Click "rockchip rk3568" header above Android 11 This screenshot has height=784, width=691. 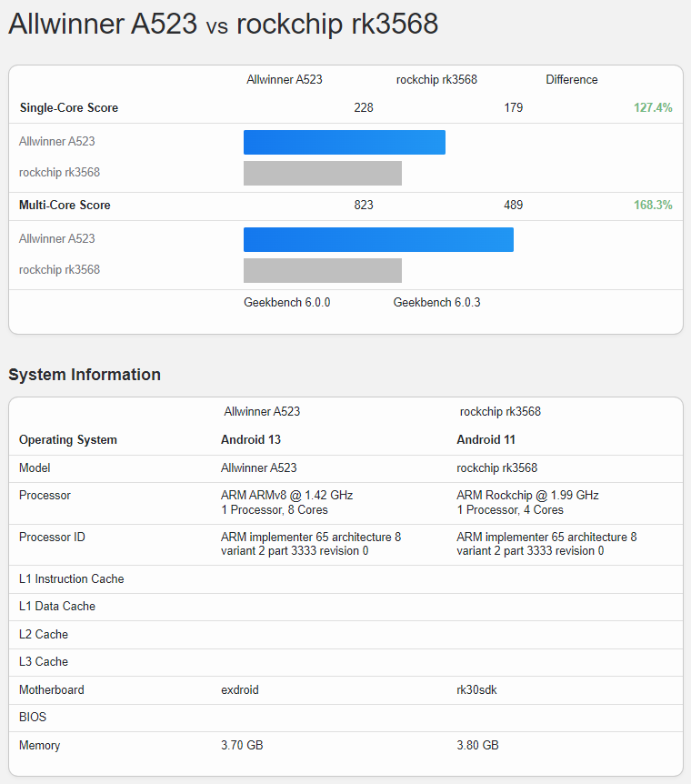(x=500, y=411)
